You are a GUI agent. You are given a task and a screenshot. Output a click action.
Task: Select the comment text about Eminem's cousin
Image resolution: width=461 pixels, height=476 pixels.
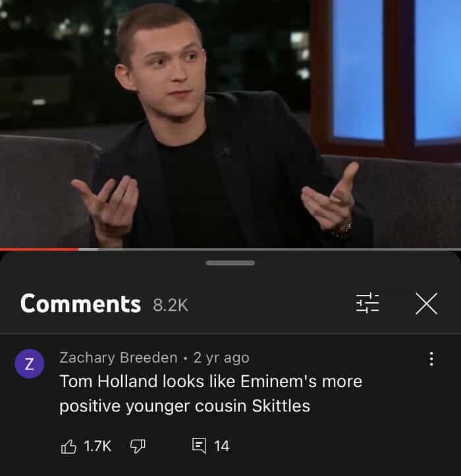click(211, 394)
